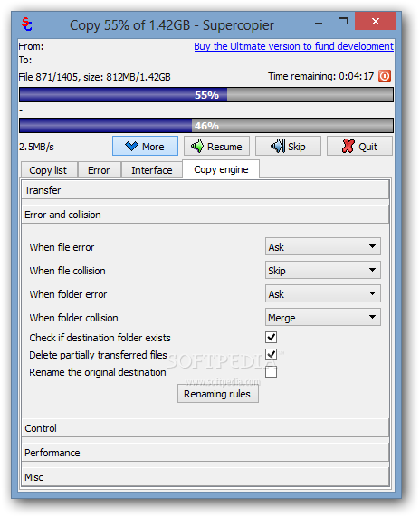Click the Resume button

click(x=216, y=146)
